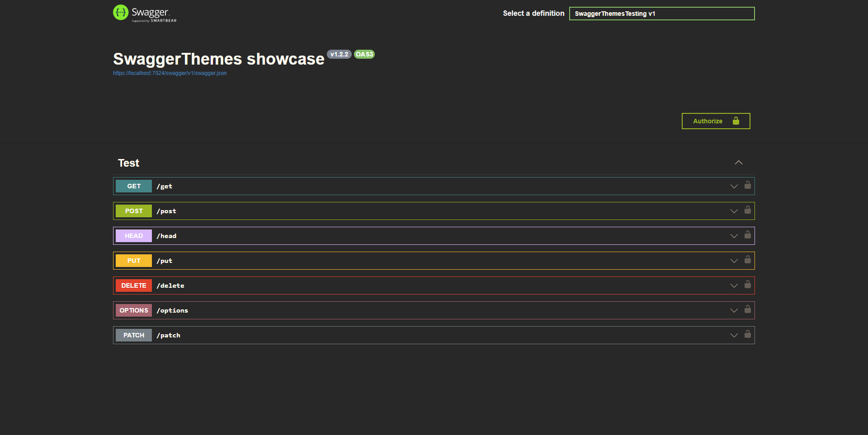The width and height of the screenshot is (868, 435).
Task: Collapse the Test section chevron
Action: coord(739,163)
